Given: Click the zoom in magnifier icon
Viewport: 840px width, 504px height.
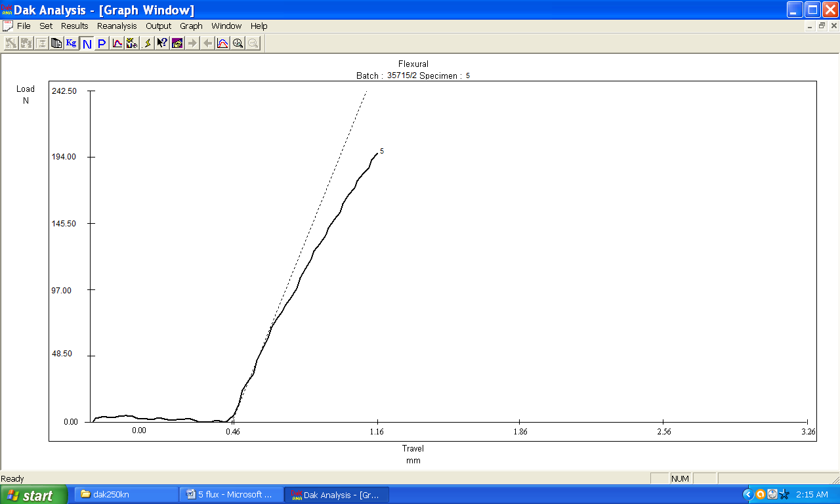Looking at the screenshot, I should (238, 43).
